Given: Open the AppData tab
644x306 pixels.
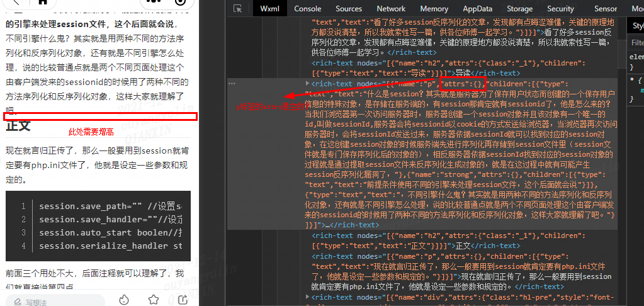Looking at the screenshot, I should [477, 9].
